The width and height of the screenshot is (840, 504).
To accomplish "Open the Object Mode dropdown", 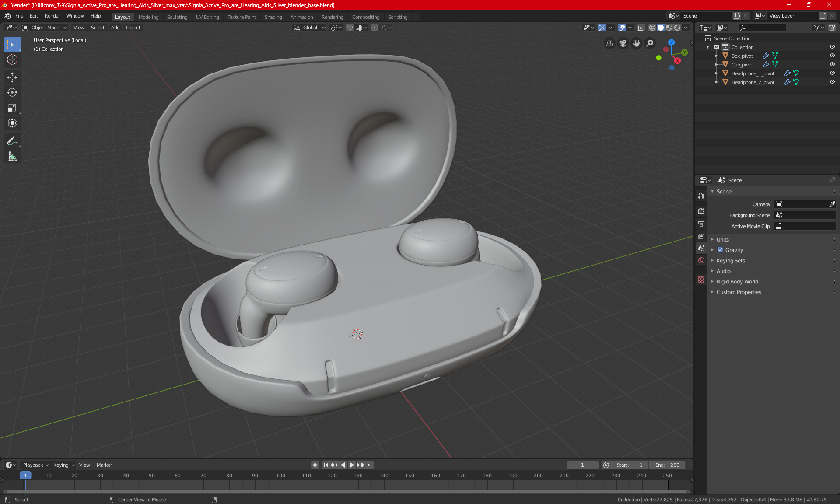I will click(45, 28).
